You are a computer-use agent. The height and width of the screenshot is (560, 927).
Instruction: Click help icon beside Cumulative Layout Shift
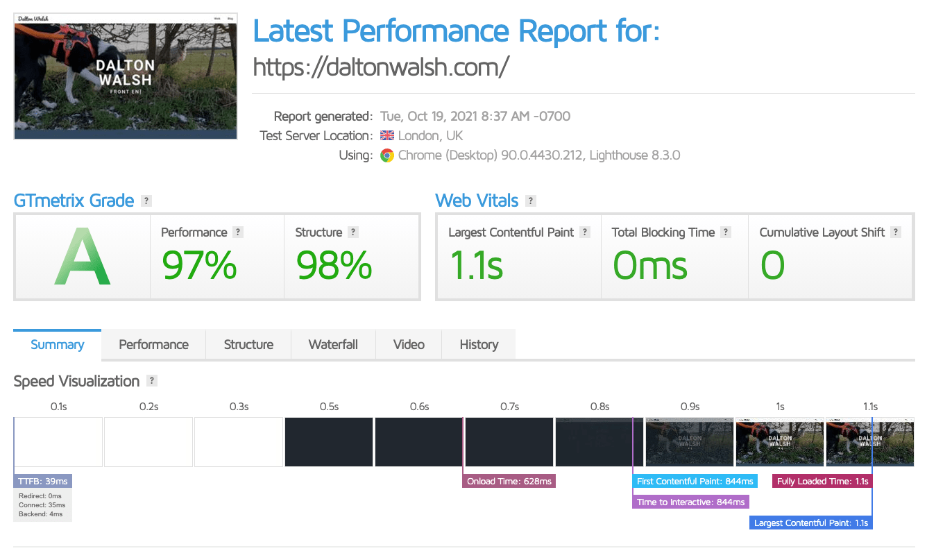pyautogui.click(x=896, y=232)
